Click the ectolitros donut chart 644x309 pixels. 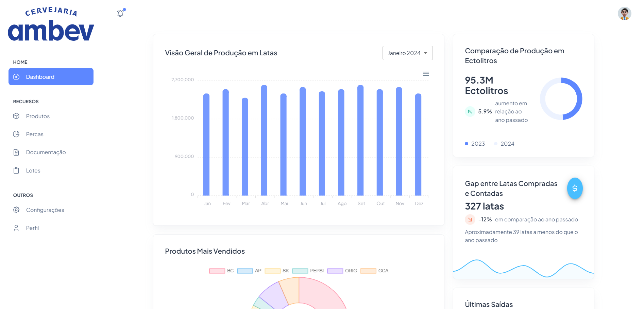tap(561, 99)
